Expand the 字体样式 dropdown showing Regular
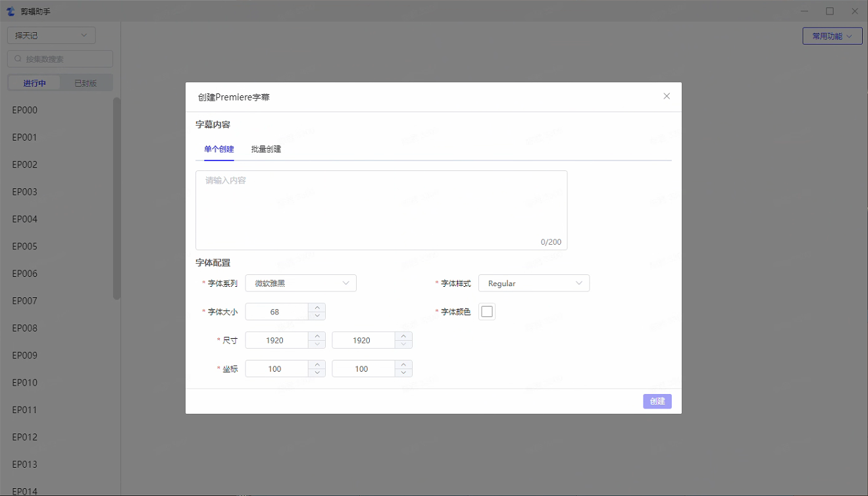 (x=534, y=283)
